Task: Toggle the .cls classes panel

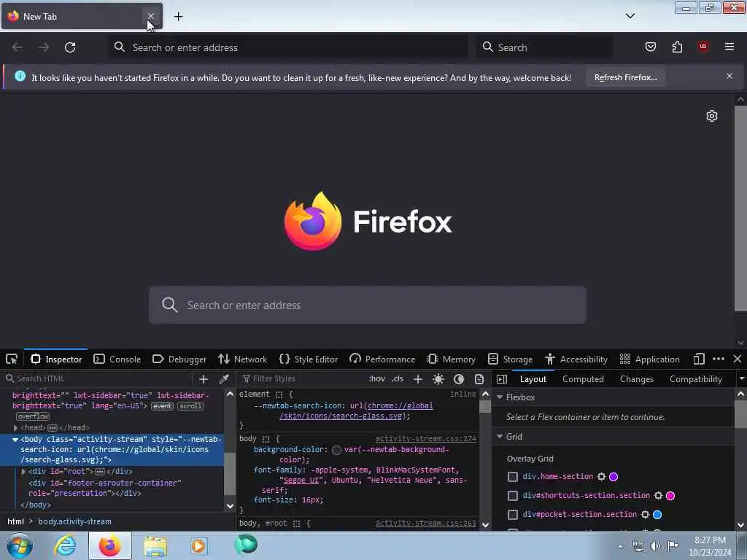Action: click(398, 379)
